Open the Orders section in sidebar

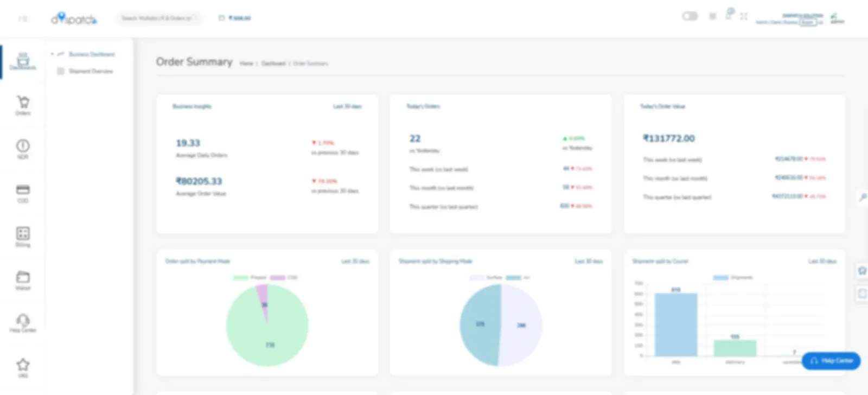[23, 105]
